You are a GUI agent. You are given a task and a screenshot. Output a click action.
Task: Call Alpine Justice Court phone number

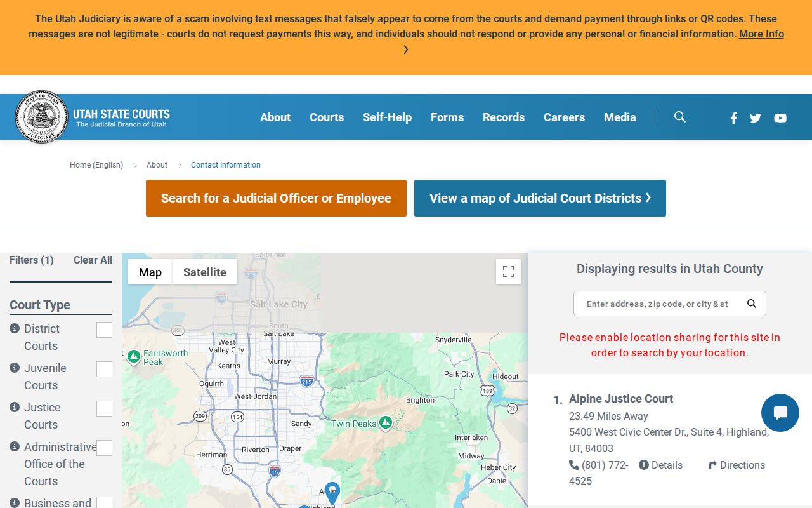(599, 473)
